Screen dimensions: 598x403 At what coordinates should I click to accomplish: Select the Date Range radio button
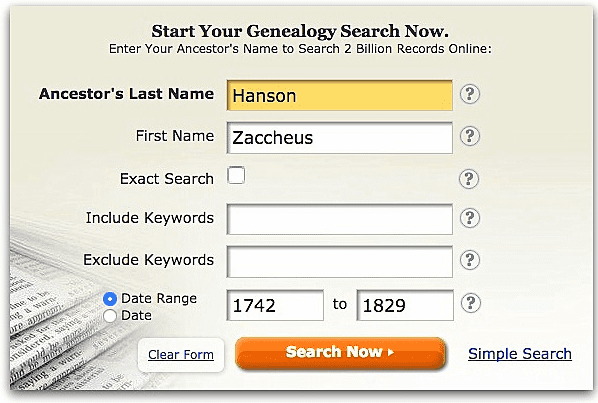tap(110, 299)
